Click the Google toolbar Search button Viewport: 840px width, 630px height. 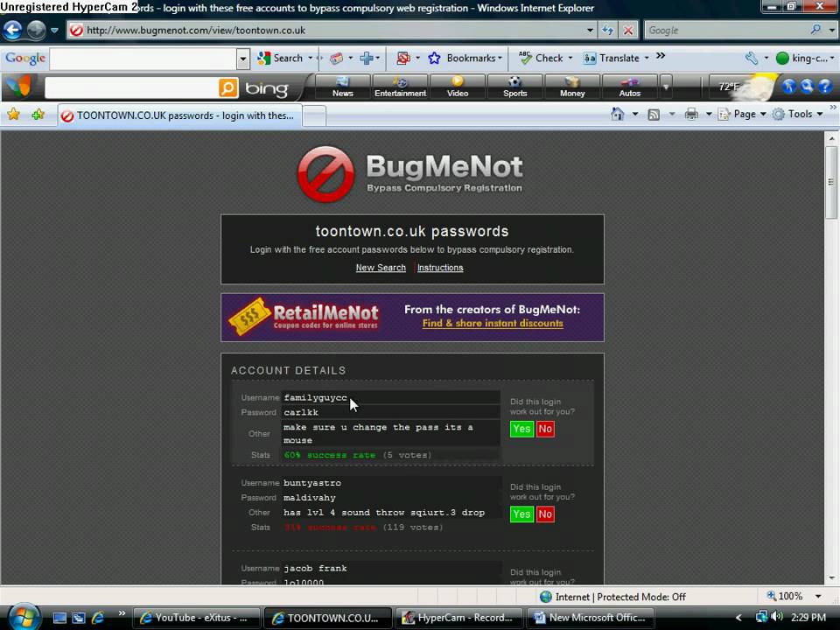[281, 58]
